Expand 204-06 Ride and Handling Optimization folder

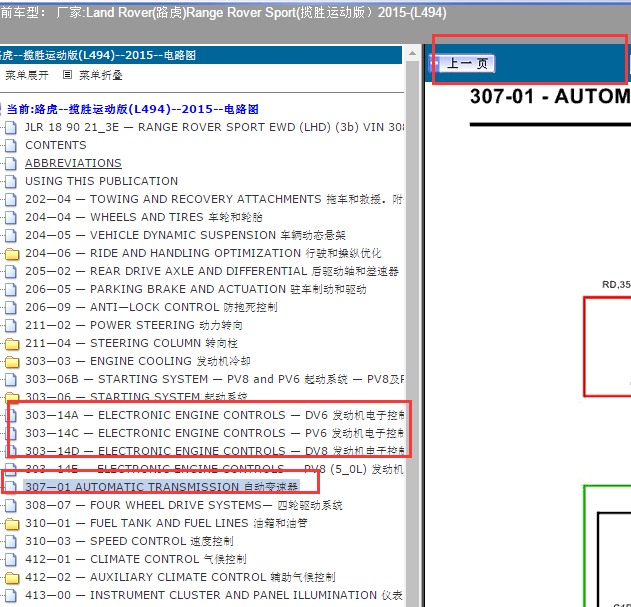(x=203, y=253)
